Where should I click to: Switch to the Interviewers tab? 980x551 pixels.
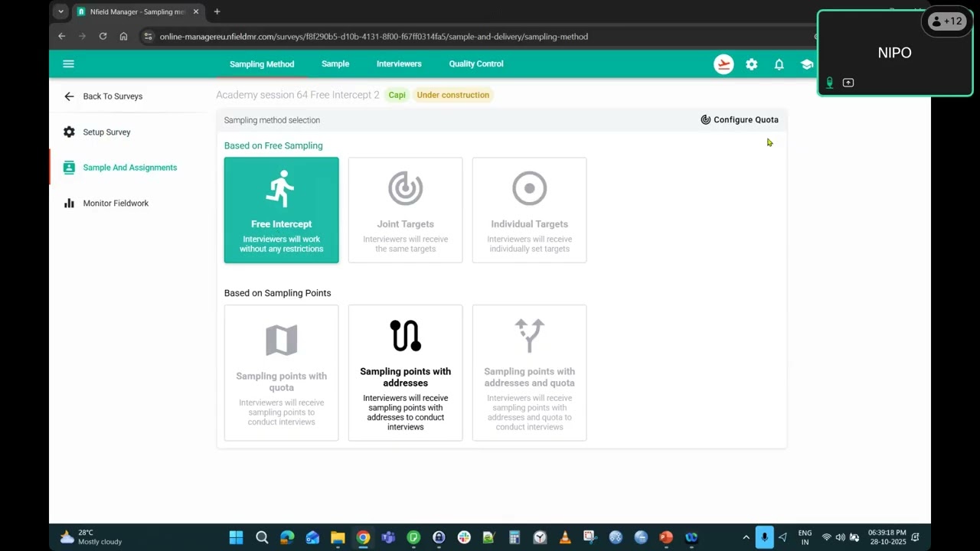pyautogui.click(x=399, y=64)
